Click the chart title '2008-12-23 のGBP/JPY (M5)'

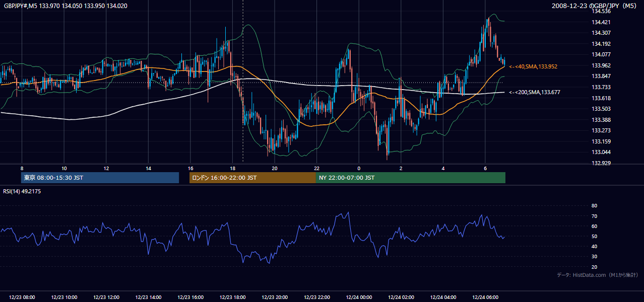(595, 6)
